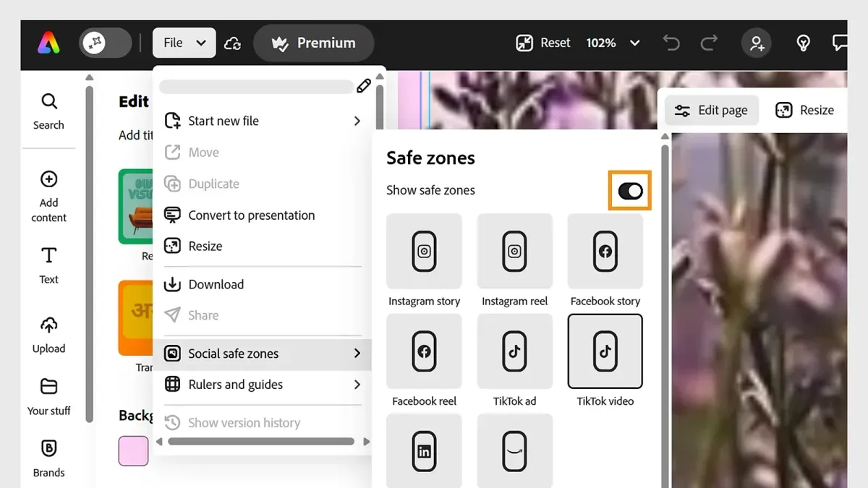The height and width of the screenshot is (488, 868).
Task: Open Upload in left sidebar
Action: coord(48,335)
